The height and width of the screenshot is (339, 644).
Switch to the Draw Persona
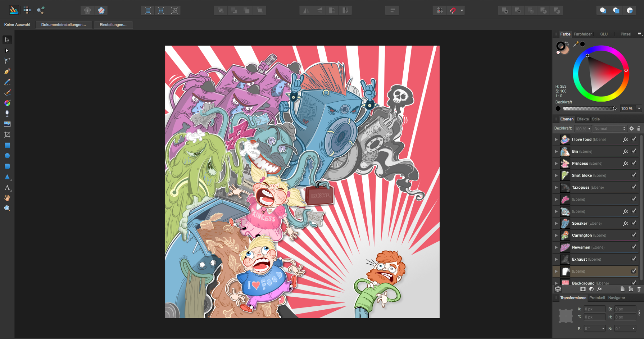pos(14,10)
